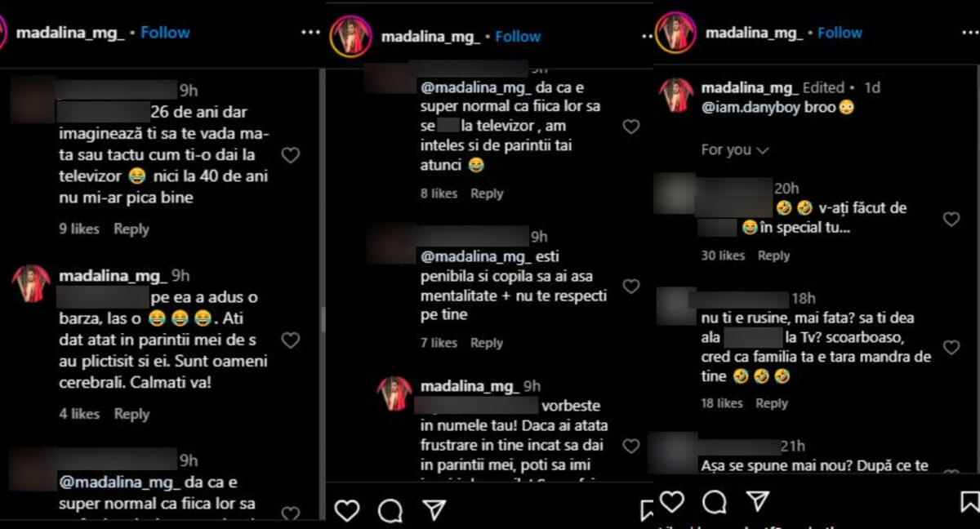Save the post with bookmark icon in right panel
Viewport: 980px width, 529px height.
969,500
